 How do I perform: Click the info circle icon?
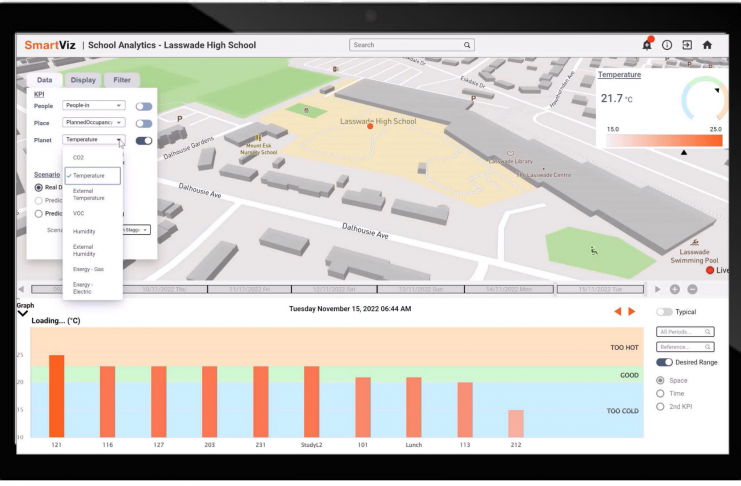coord(667,45)
